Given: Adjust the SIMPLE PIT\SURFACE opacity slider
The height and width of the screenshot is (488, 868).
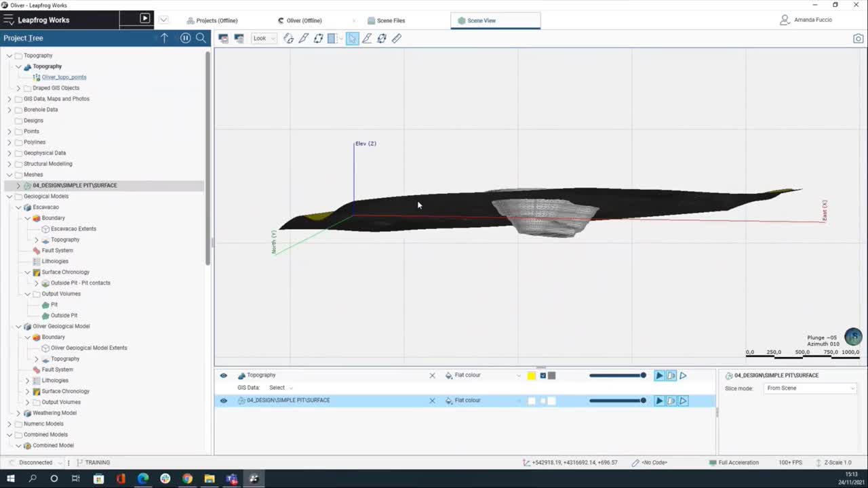Looking at the screenshot, I should click(x=617, y=401).
